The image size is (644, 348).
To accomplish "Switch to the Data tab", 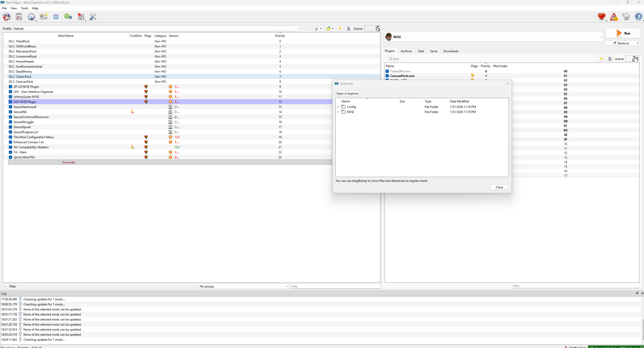I will 421,51.
